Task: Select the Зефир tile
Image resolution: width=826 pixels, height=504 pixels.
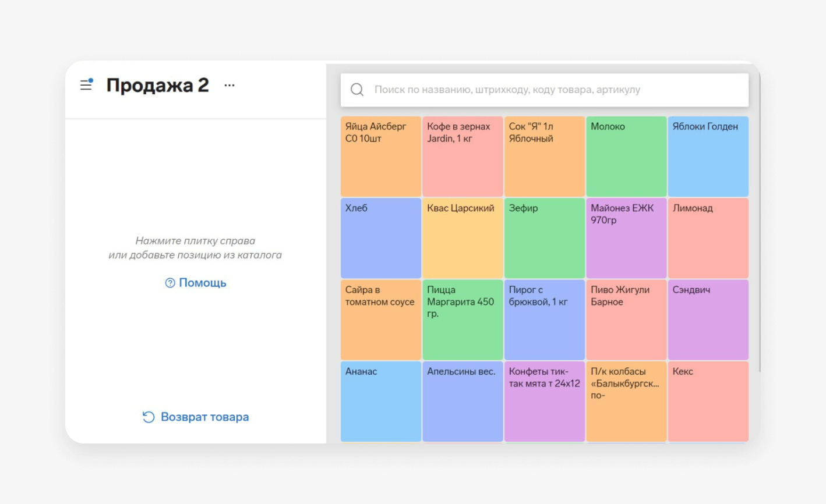Action: tap(545, 238)
